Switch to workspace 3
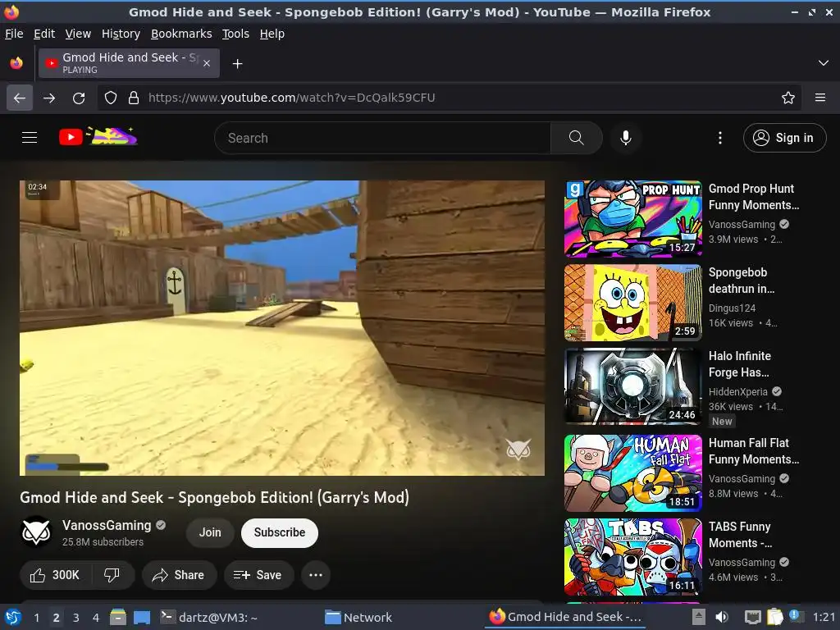The width and height of the screenshot is (840, 630). (x=76, y=618)
